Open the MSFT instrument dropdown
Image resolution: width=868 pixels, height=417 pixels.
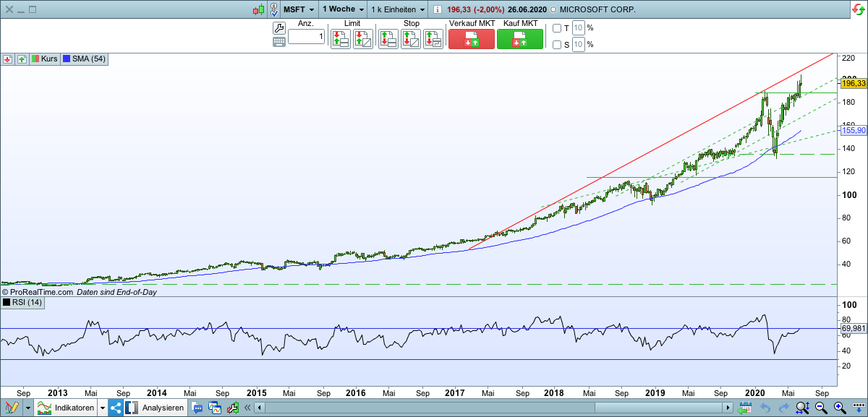click(x=297, y=9)
